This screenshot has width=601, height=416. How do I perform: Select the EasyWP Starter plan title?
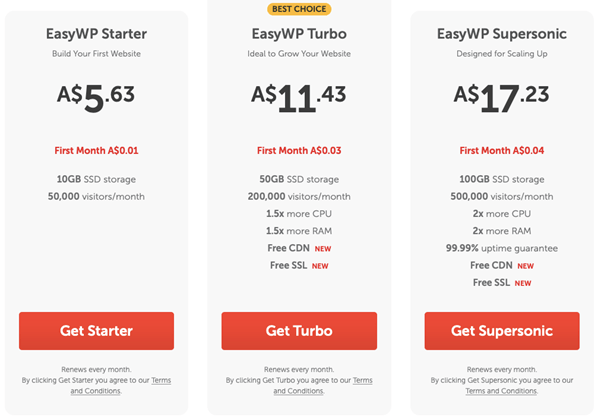[96, 34]
